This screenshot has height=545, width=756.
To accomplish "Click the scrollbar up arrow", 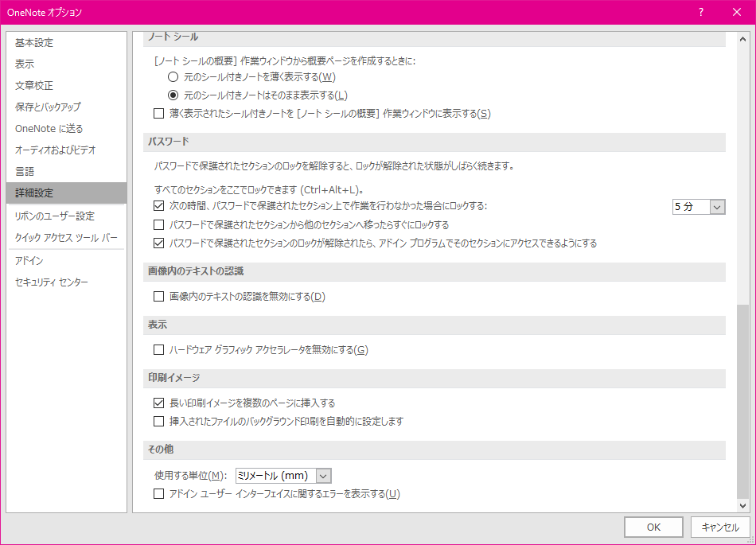I will point(743,39).
